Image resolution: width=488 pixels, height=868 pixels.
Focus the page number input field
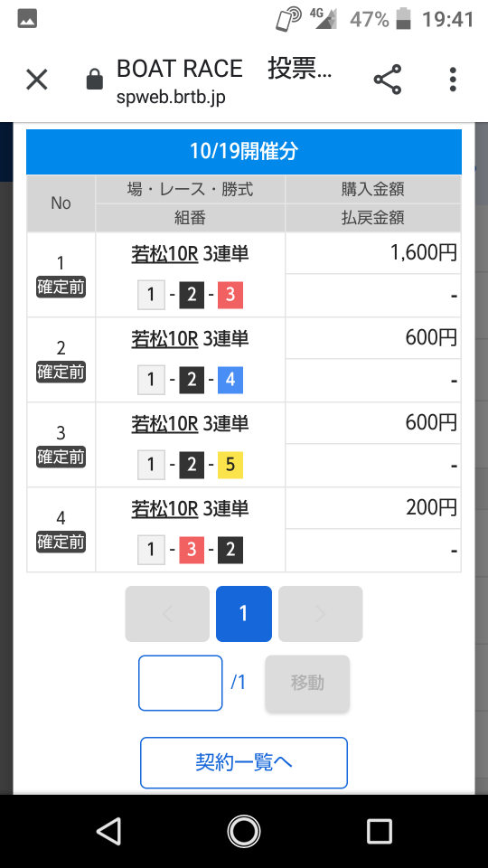[181, 684]
